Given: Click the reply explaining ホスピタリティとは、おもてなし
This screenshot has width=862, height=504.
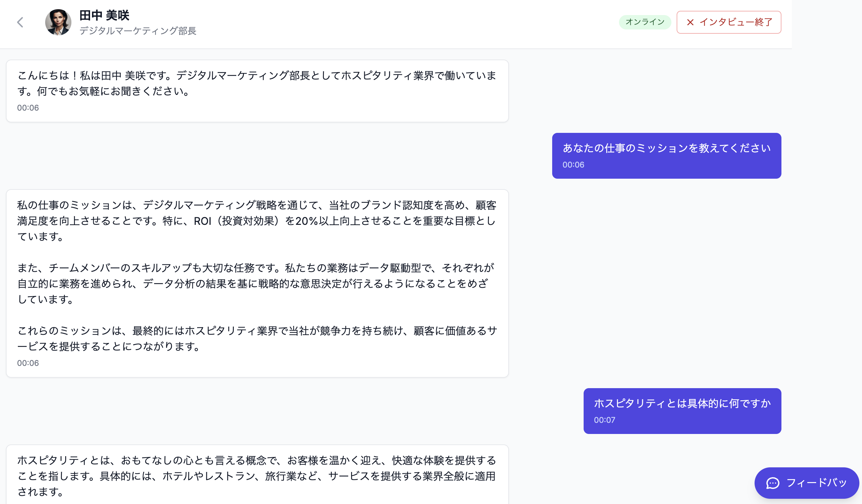Looking at the screenshot, I should coord(256,476).
